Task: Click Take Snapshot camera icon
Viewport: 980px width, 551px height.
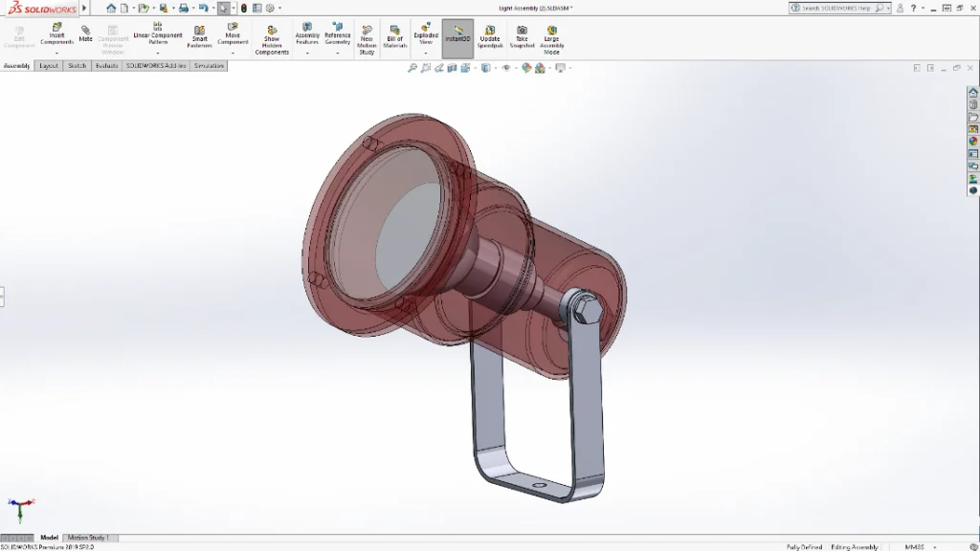Action: pyautogui.click(x=522, y=36)
